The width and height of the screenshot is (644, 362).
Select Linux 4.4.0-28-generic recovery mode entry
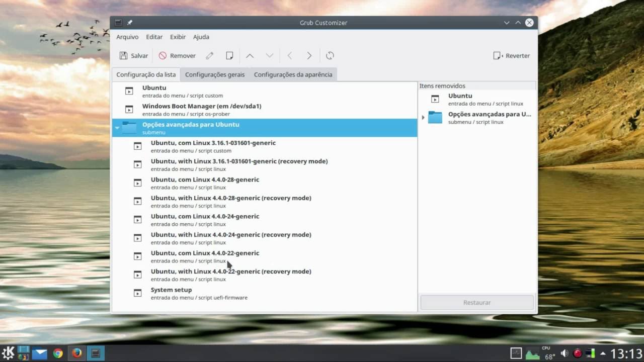265,202
